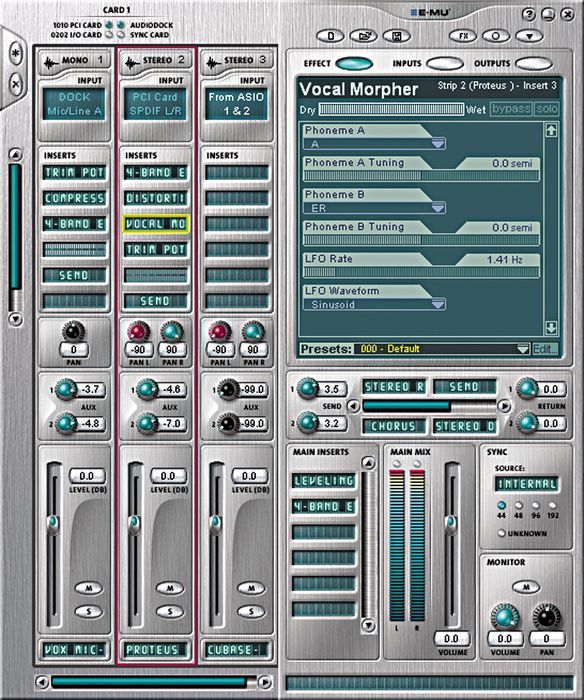
Task: Open the LFO Waveform Sinusoid dropdown
Action: pyautogui.click(x=374, y=304)
